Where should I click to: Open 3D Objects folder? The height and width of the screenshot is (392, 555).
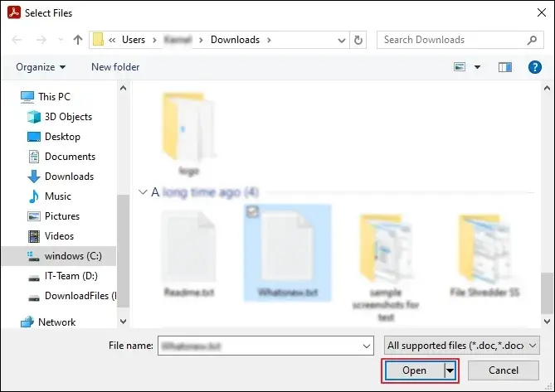(68, 117)
